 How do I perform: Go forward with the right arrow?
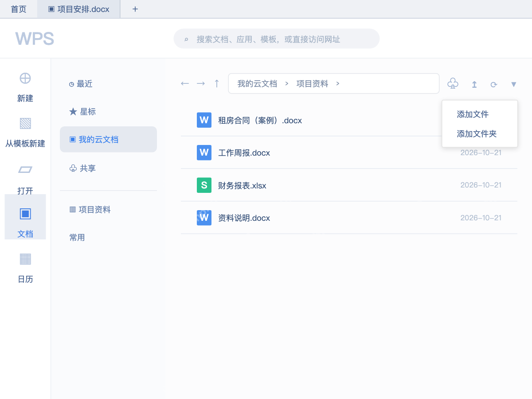click(x=201, y=83)
